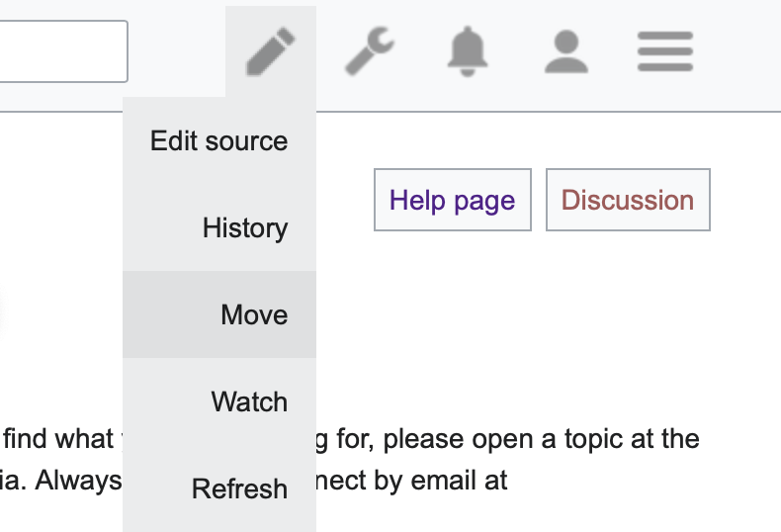Image resolution: width=781 pixels, height=532 pixels.
Task: Toggle page watch status
Action: (249, 402)
